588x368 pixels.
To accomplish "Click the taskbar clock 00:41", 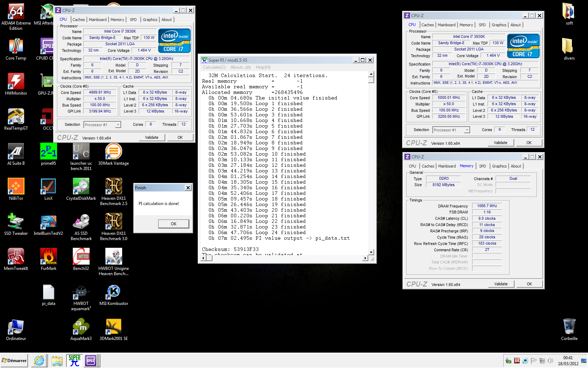I will pos(568,358).
